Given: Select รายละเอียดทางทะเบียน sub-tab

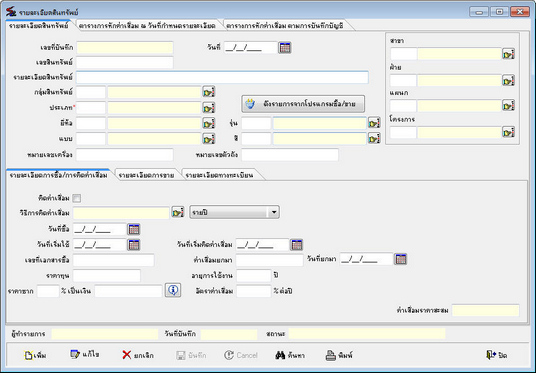Looking at the screenshot, I should (219, 175).
